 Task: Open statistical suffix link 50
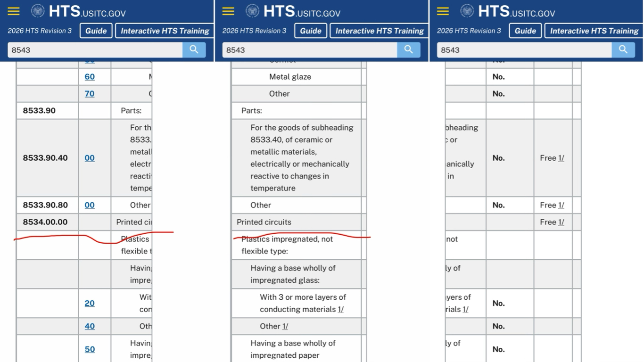click(90, 349)
